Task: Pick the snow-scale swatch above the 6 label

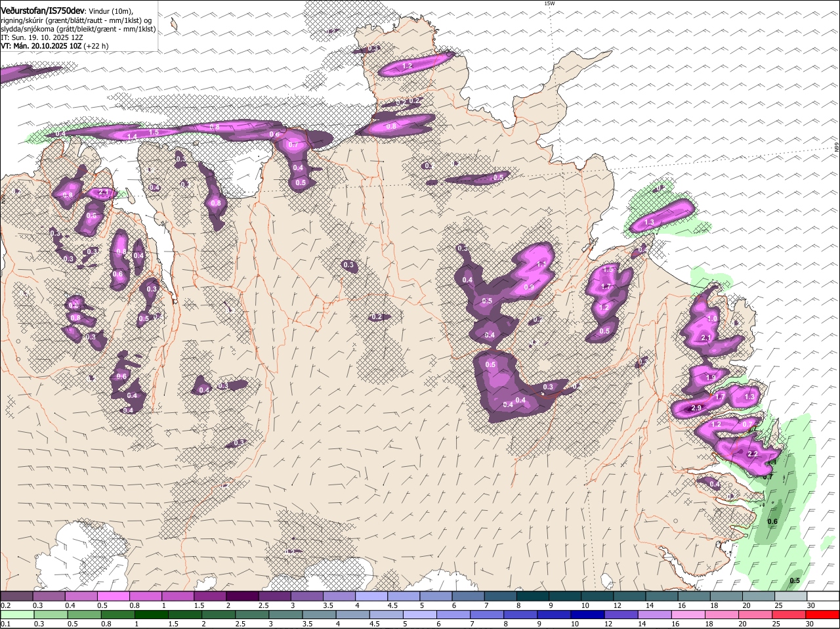Action: click(x=468, y=596)
